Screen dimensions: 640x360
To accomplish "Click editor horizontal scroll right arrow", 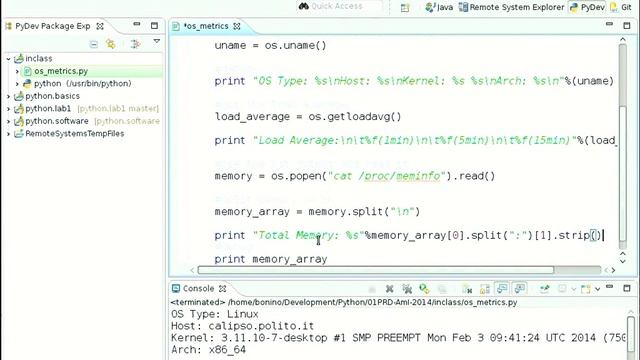I will (x=613, y=270).
